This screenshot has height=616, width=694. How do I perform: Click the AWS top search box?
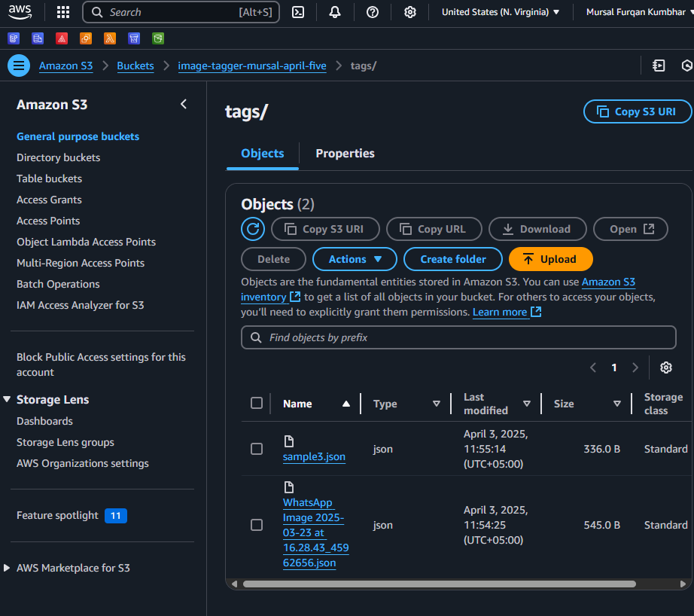click(x=181, y=12)
